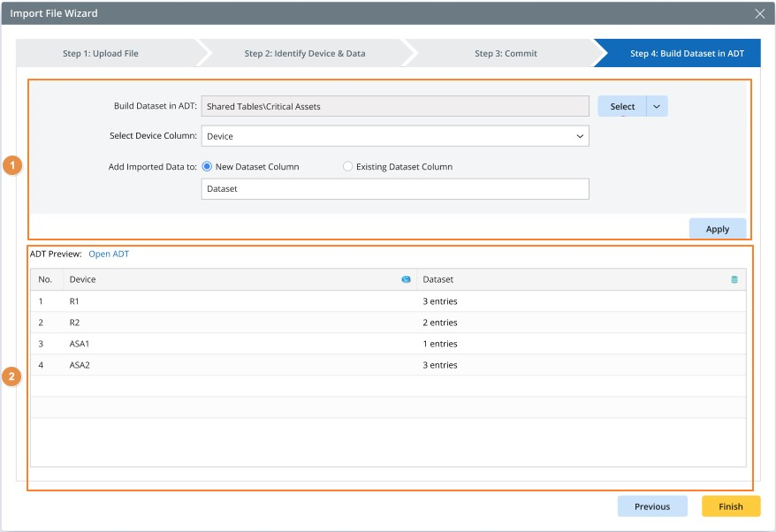Viewport: 776px width, 532px height.
Task: Go back with the Previous button
Action: pyautogui.click(x=652, y=506)
